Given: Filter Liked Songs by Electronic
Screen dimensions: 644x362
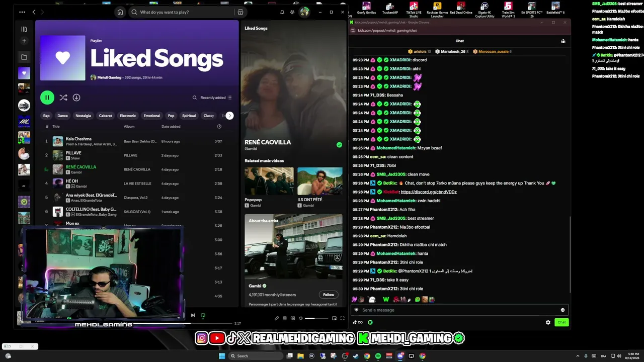Looking at the screenshot, I should (x=128, y=116).
